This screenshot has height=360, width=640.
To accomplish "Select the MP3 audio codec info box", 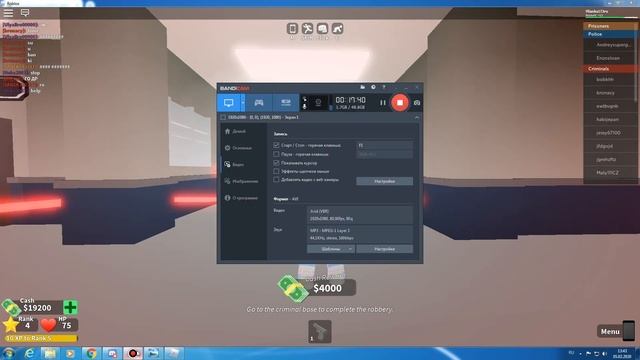I will point(360,234).
